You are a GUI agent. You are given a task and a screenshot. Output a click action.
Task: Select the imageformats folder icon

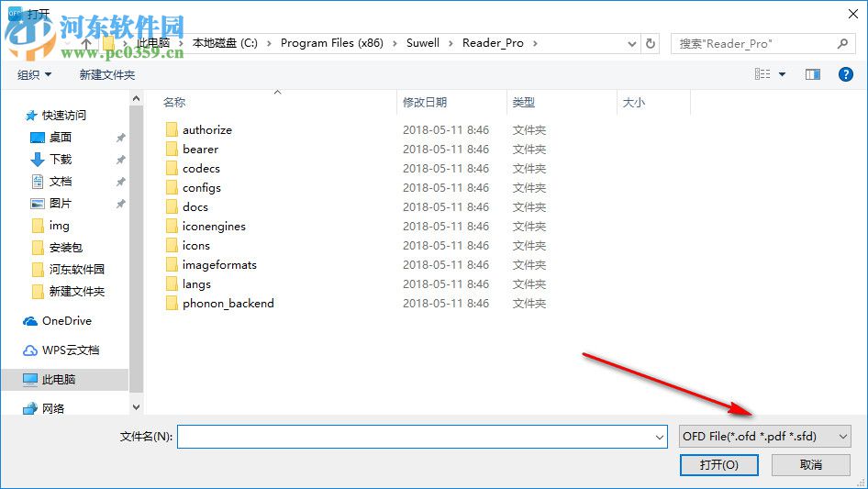pos(172,265)
